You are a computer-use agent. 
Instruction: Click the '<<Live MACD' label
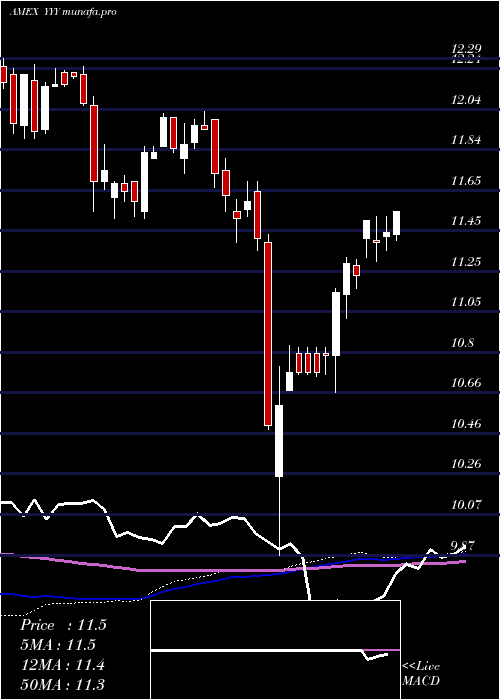[421, 673]
